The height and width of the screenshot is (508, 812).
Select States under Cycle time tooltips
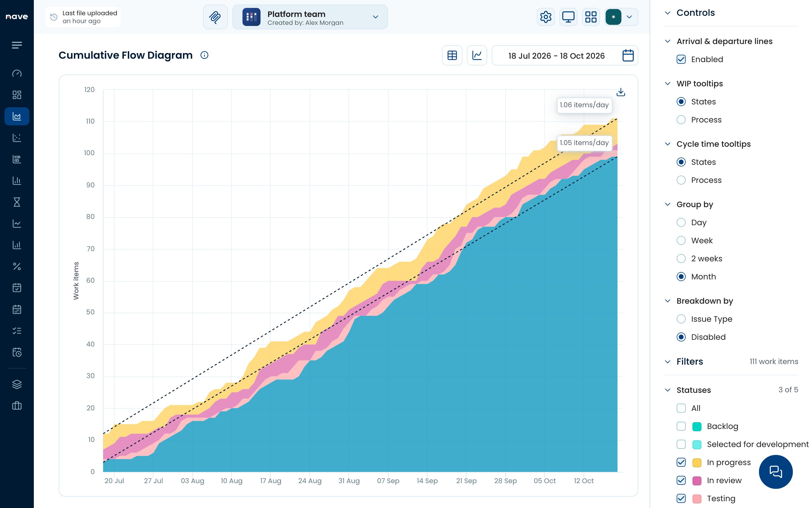pyautogui.click(x=681, y=162)
